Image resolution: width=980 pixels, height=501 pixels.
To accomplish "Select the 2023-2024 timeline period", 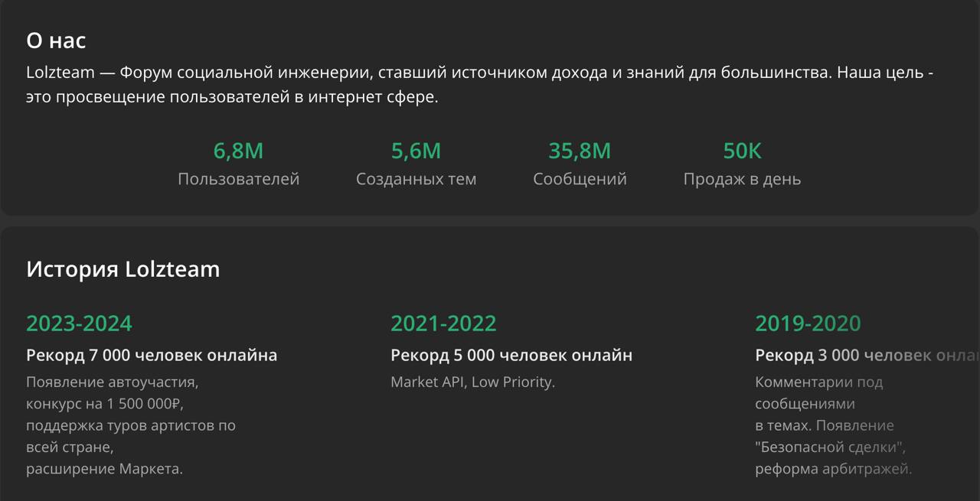I will pyautogui.click(x=79, y=324).
